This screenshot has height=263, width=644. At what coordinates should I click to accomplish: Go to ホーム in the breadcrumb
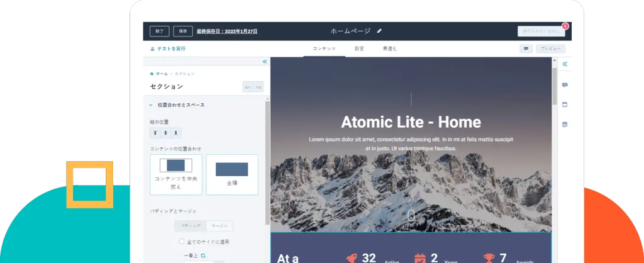tap(162, 74)
